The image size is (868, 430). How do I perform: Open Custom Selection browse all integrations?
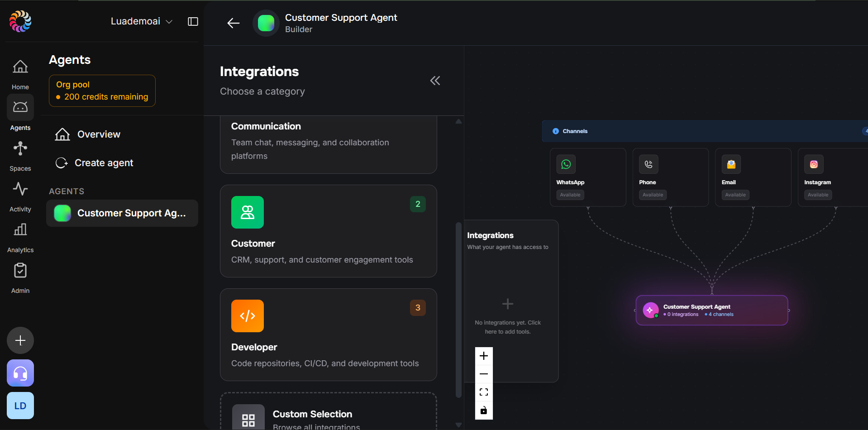coord(329,412)
